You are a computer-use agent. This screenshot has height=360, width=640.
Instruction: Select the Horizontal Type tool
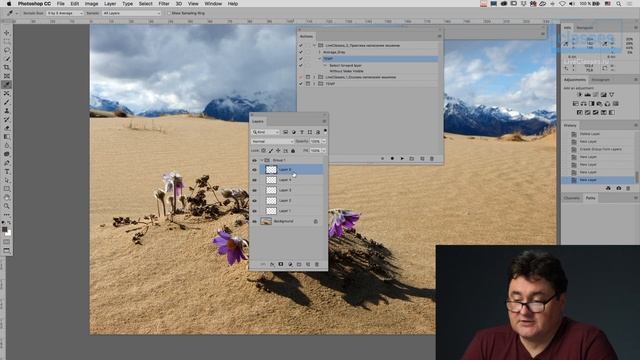pos(7,171)
